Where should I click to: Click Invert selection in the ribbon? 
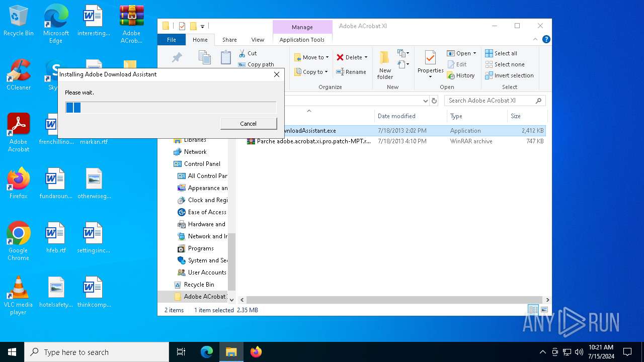pos(509,75)
